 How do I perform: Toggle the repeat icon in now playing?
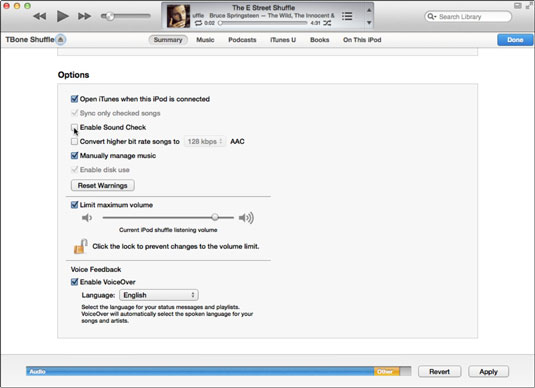point(198,23)
